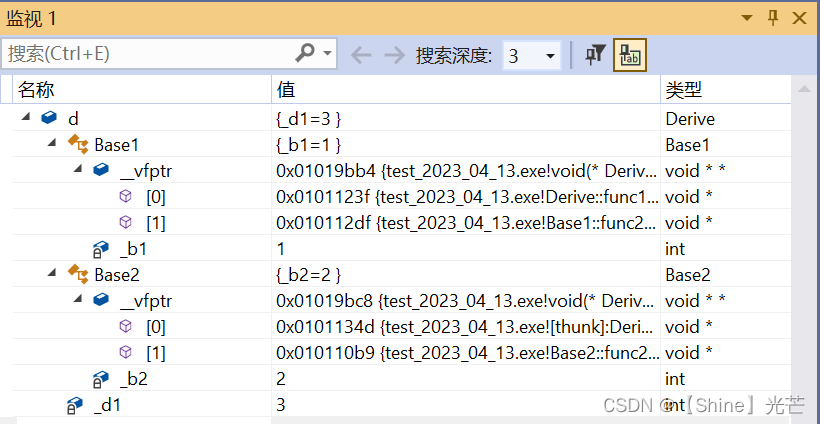This screenshot has width=820, height=424.
Task: Click the value {_b2=2 }
Action: [309, 275]
